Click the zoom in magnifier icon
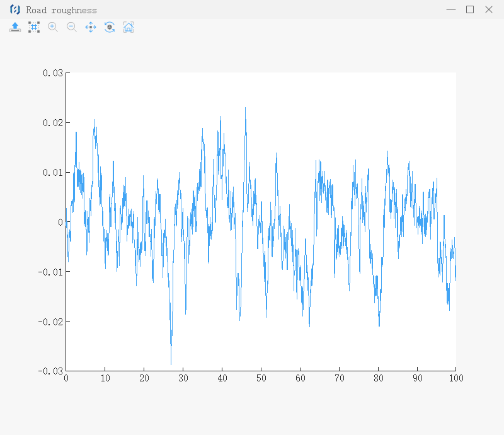The height and width of the screenshot is (435, 504). click(53, 27)
